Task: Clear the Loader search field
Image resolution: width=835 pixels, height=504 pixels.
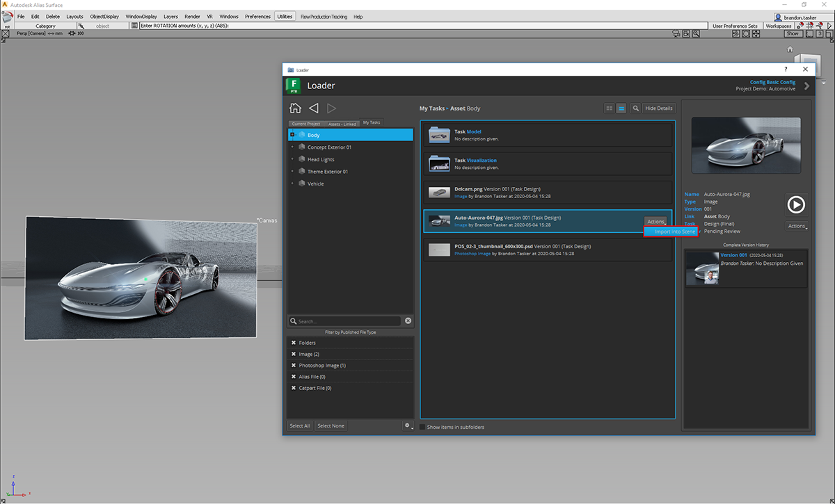Action: tap(408, 321)
